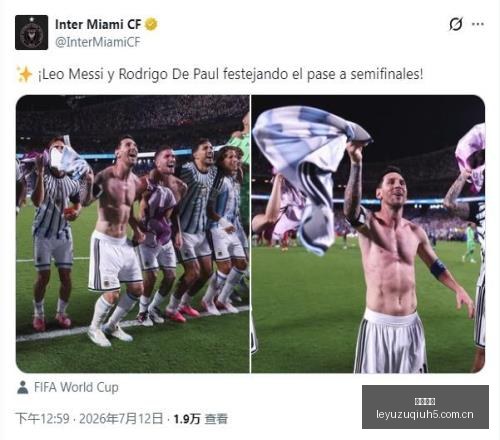Open the Inter Miami CF profile avatar
Image resolution: width=500 pixels, height=440 pixels.
[31, 32]
